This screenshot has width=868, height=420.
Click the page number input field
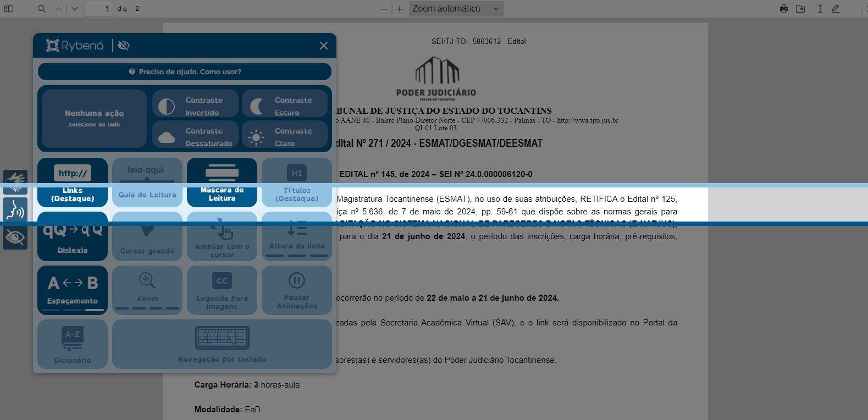pyautogui.click(x=99, y=9)
